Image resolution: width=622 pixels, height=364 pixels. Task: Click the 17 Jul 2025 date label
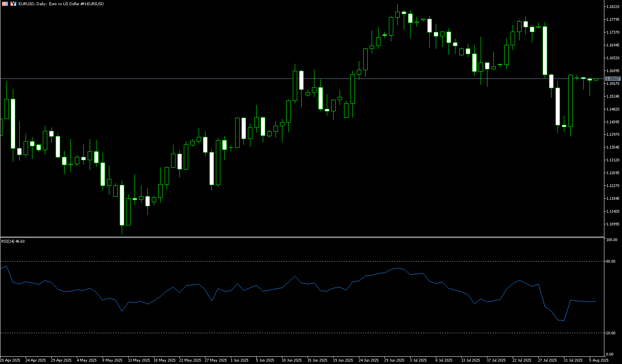[x=496, y=360]
